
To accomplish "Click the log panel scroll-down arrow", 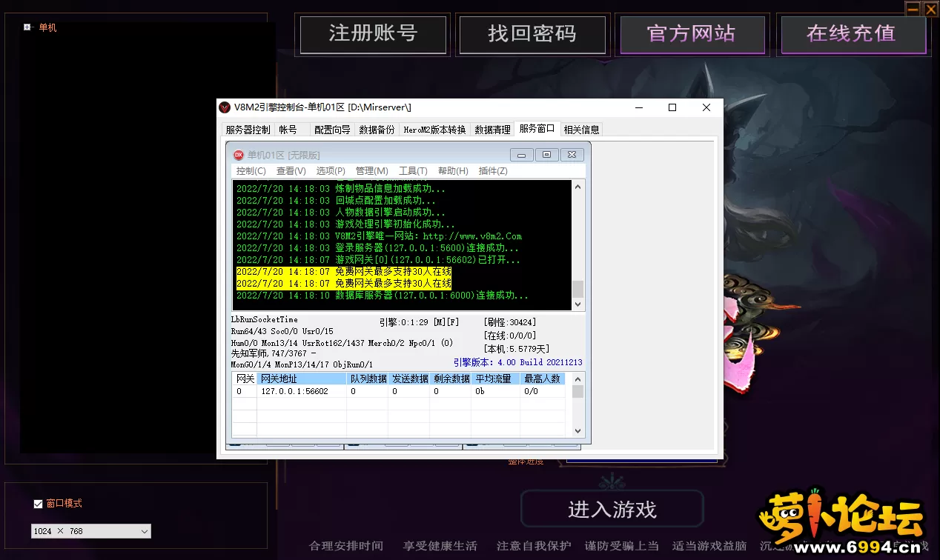I will pos(578,304).
